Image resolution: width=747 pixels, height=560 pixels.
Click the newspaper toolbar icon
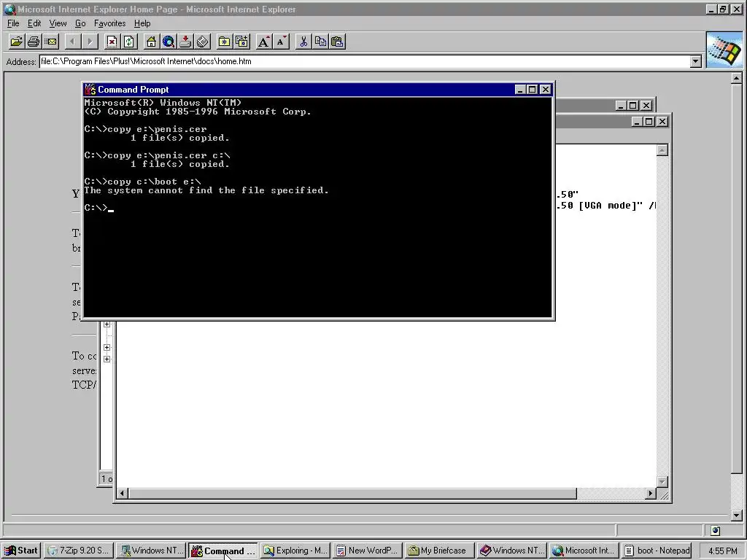203,42
